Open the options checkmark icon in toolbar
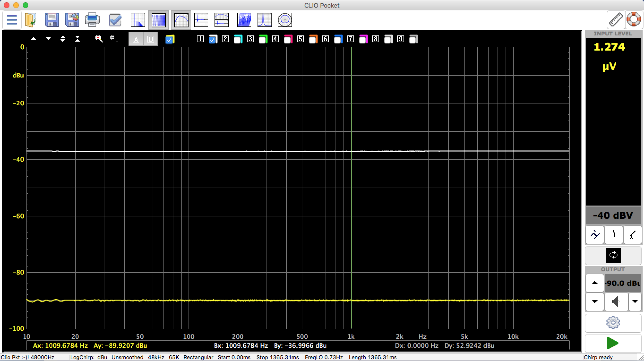 [x=115, y=20]
